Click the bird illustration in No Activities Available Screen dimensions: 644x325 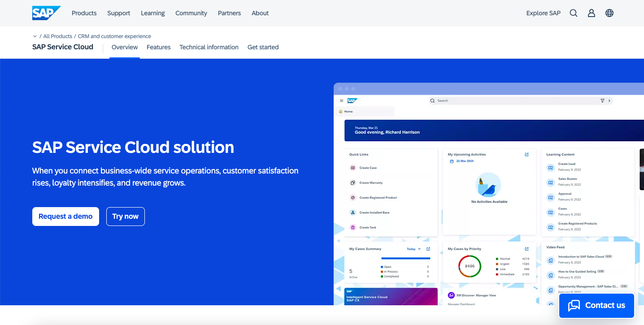[488, 185]
